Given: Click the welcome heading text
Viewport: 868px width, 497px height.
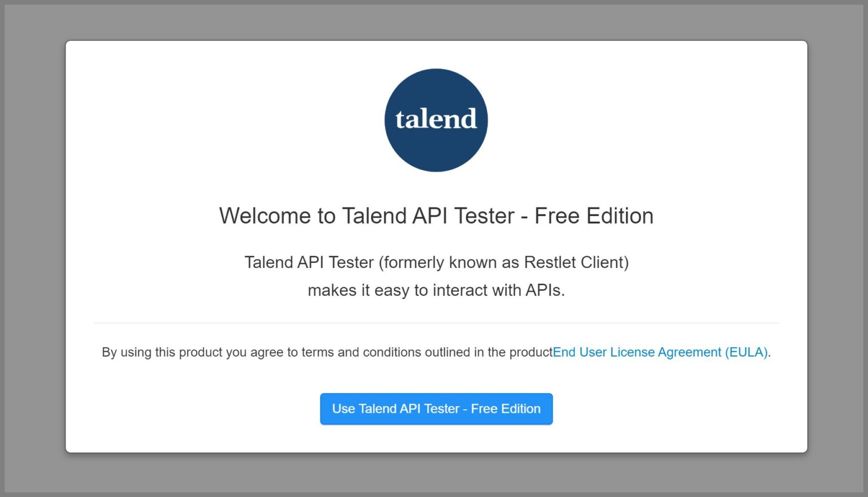Looking at the screenshot, I should (436, 215).
